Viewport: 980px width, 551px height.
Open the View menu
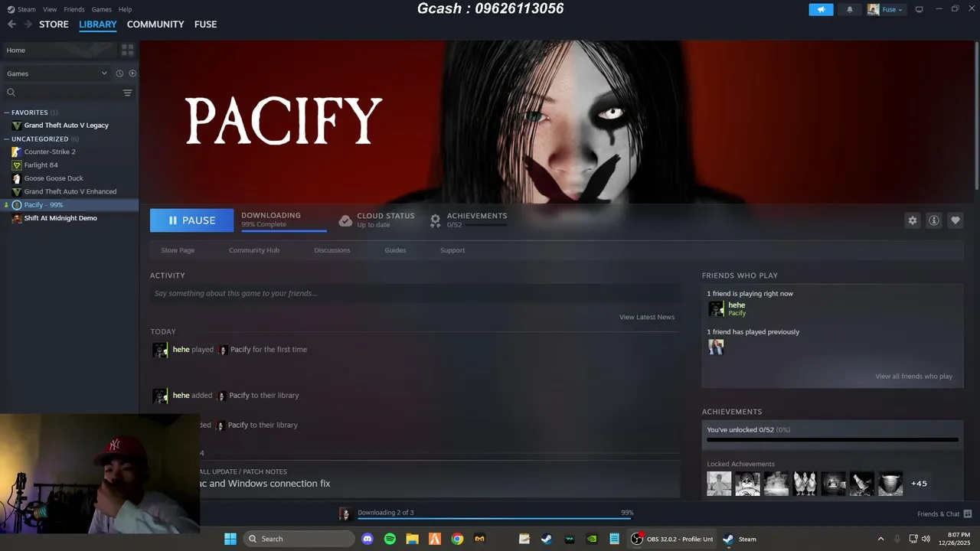[x=50, y=9]
